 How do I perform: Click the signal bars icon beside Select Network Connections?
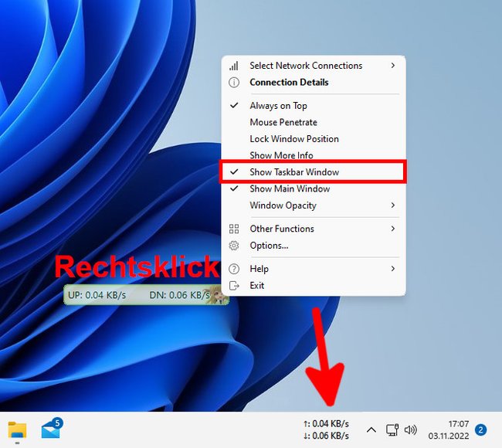pos(234,66)
